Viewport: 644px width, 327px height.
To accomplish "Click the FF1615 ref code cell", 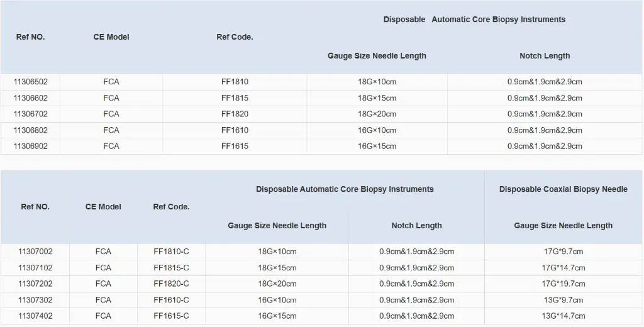I will (x=235, y=147).
